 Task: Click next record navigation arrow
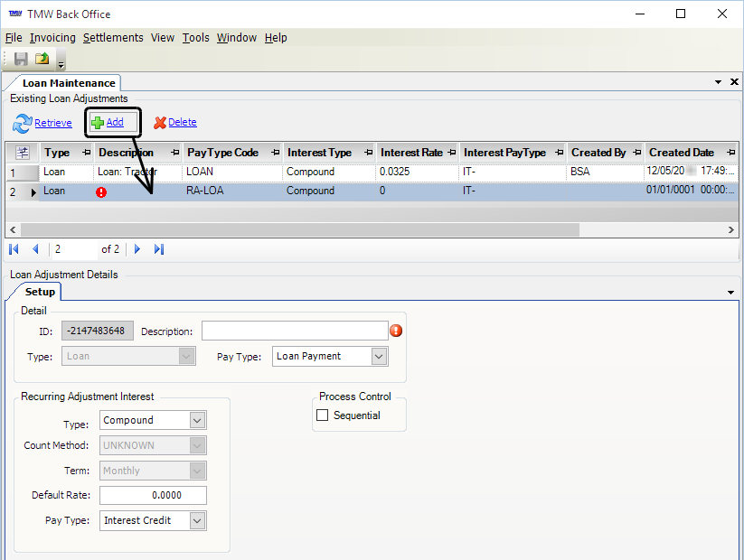coord(137,249)
